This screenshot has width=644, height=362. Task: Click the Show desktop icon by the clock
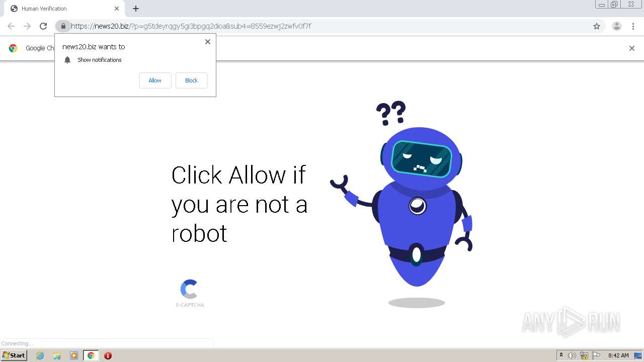tap(638, 355)
